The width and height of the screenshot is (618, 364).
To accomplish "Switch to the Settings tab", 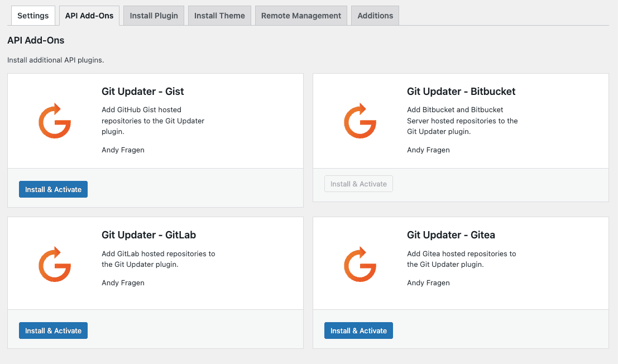I will pos(33,15).
